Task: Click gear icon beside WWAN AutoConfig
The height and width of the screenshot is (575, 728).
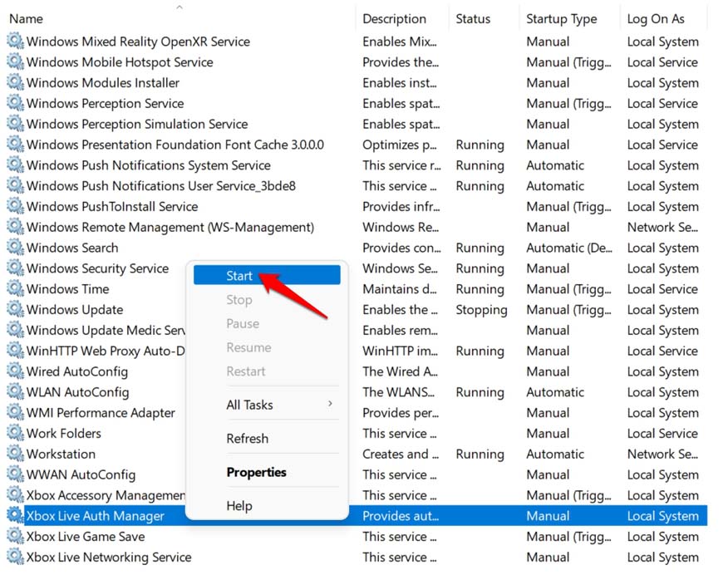Action: tap(15, 474)
